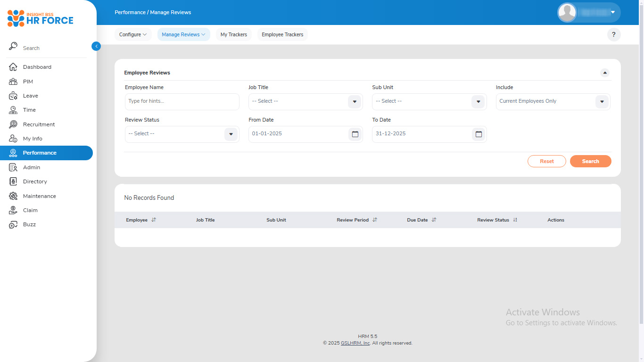Open the Sub Unit dropdown

[x=478, y=102]
